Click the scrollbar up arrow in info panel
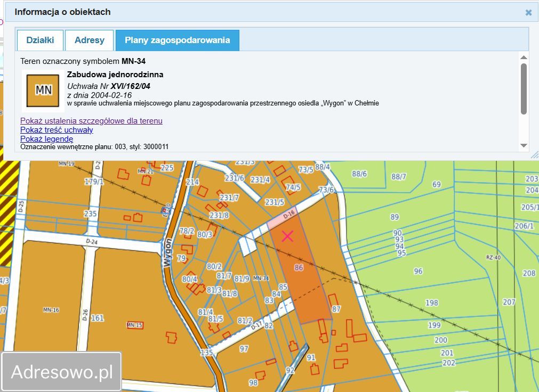Image resolution: width=539 pixels, height=392 pixels. point(524,58)
